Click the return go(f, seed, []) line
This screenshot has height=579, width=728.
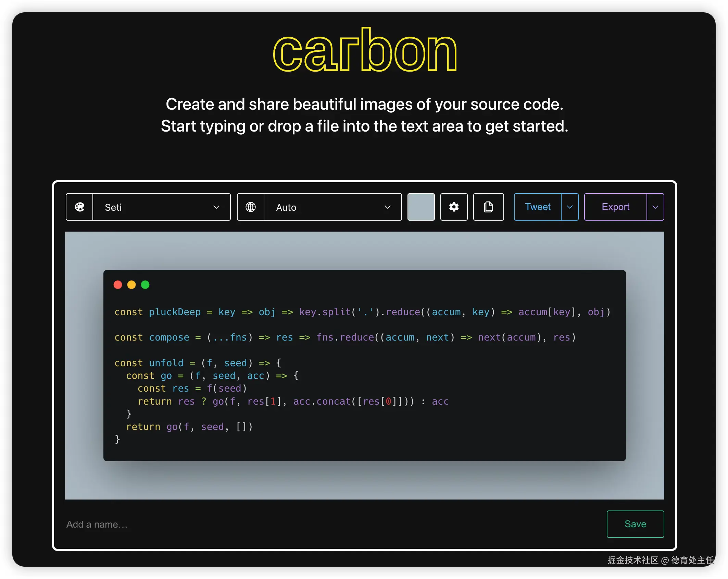pos(189,427)
